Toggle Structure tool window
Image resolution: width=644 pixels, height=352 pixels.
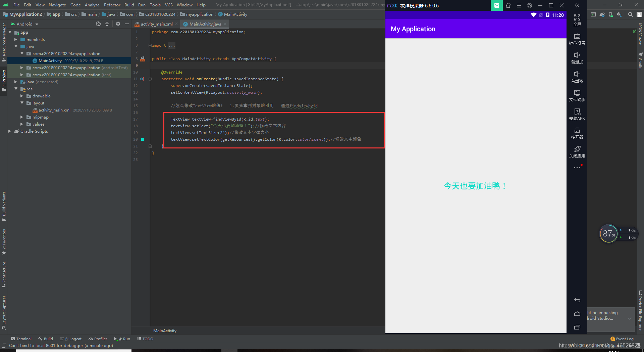coord(4,274)
